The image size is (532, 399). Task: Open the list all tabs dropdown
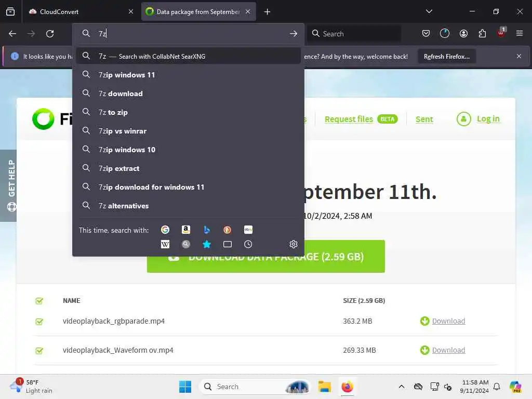point(429,11)
